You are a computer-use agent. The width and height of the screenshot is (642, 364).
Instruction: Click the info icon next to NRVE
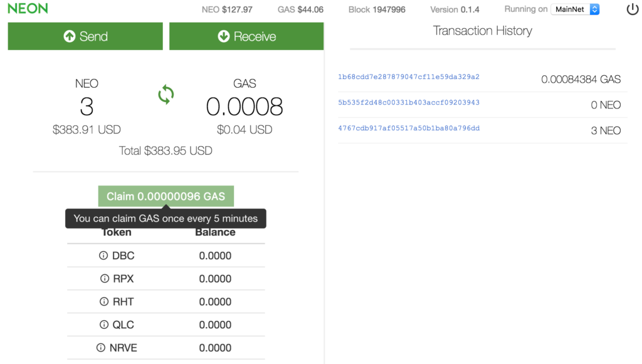click(101, 348)
